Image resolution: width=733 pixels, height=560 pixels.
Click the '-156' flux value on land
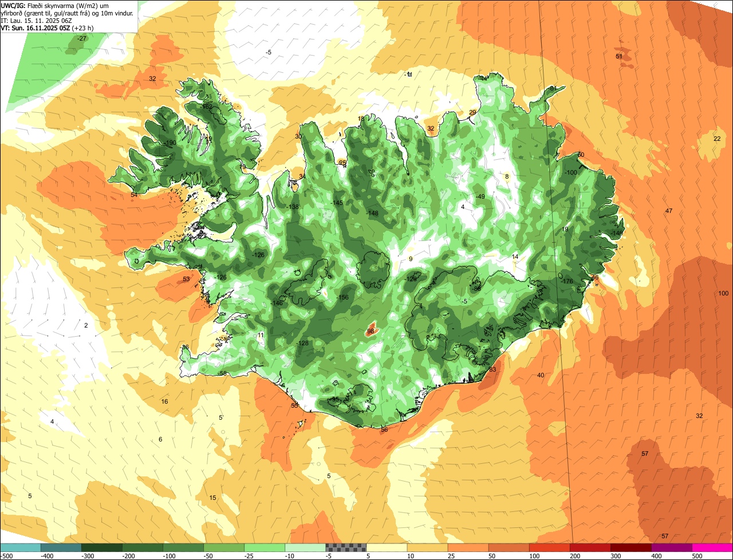[x=342, y=297]
